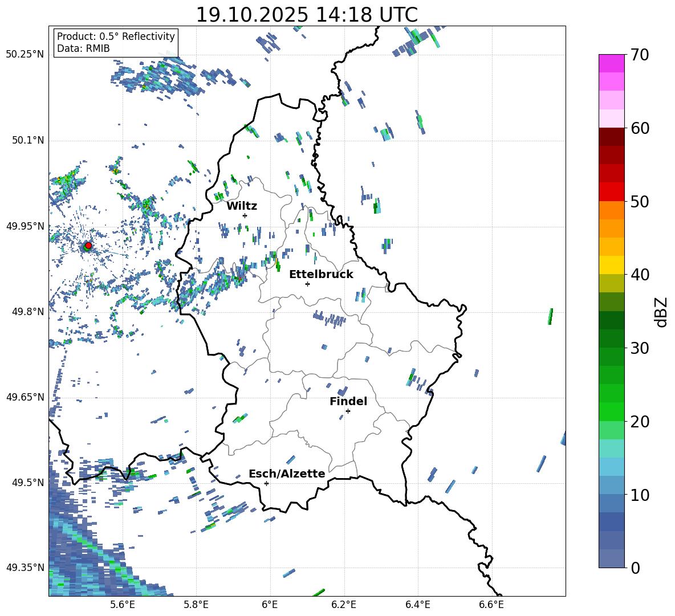675x616 pixels.
Task: Click the 50.25°N latitude tick label
Action: tap(25, 54)
